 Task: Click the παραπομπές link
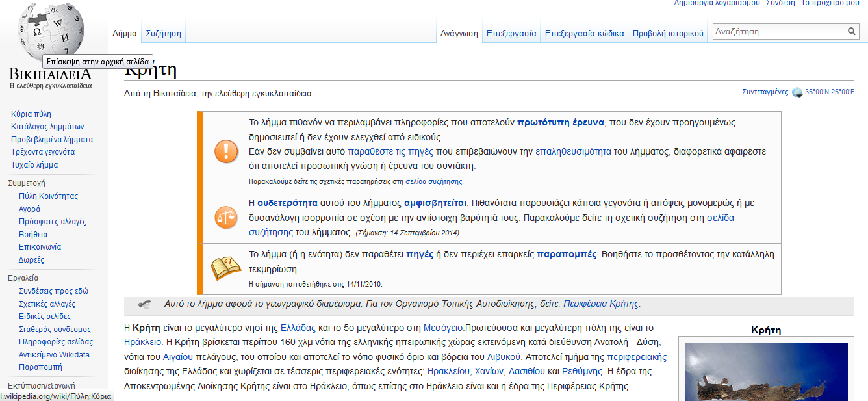pos(567,254)
